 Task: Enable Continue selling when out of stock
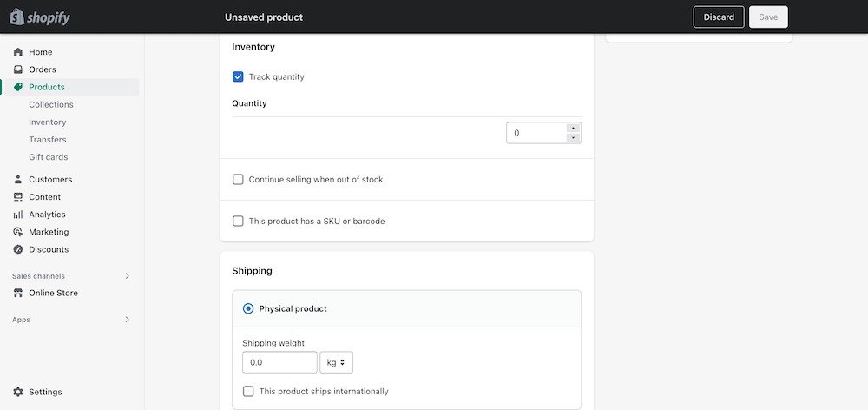tap(238, 180)
